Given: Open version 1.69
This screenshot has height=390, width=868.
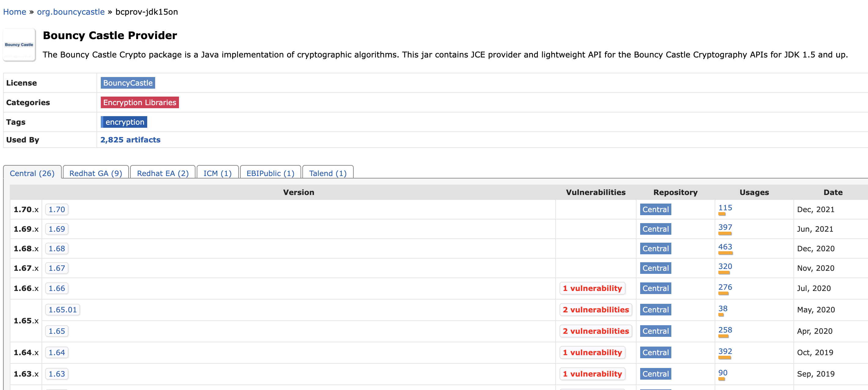Looking at the screenshot, I should [57, 229].
